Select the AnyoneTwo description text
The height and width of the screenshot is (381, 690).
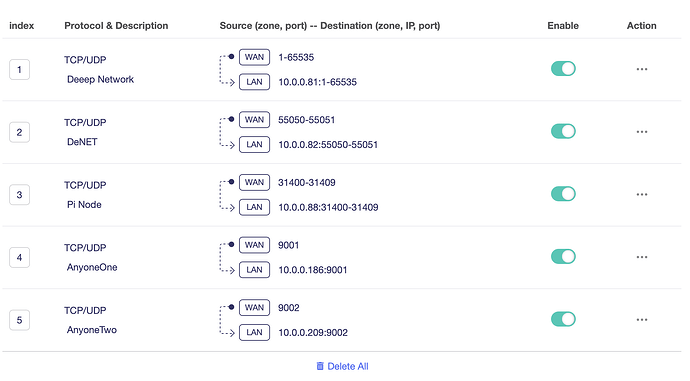coord(92,330)
